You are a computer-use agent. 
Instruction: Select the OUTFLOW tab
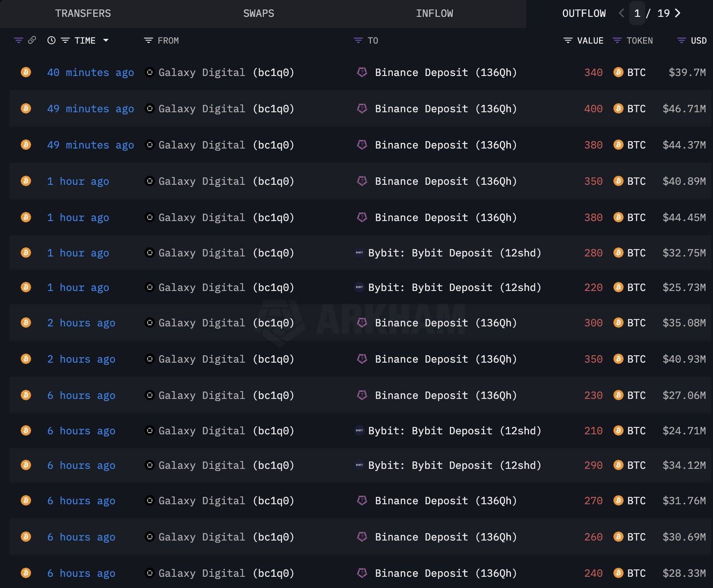(x=584, y=13)
